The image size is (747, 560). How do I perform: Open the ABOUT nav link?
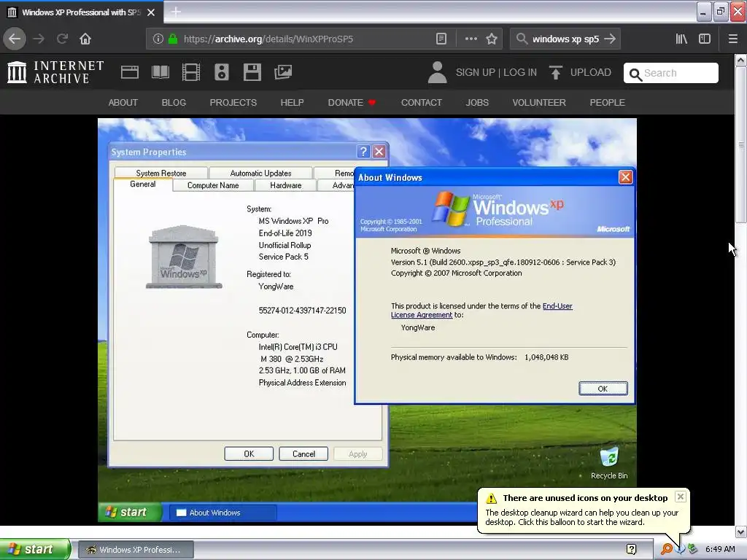click(123, 102)
